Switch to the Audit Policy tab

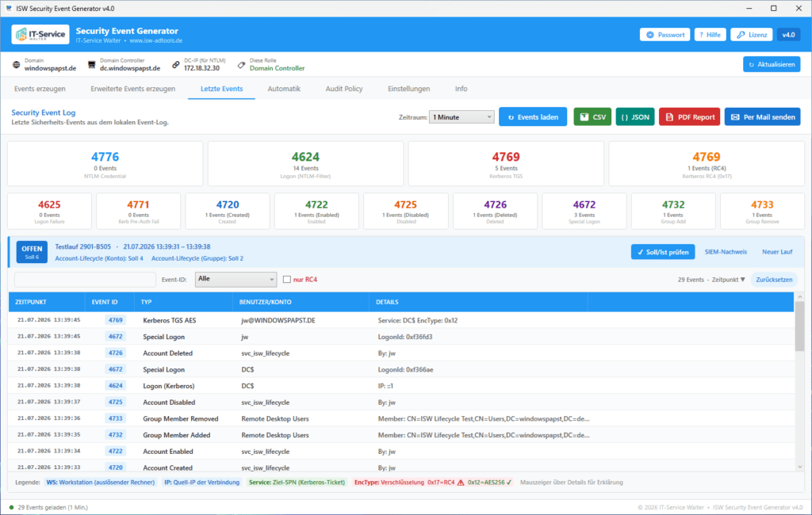click(x=344, y=89)
